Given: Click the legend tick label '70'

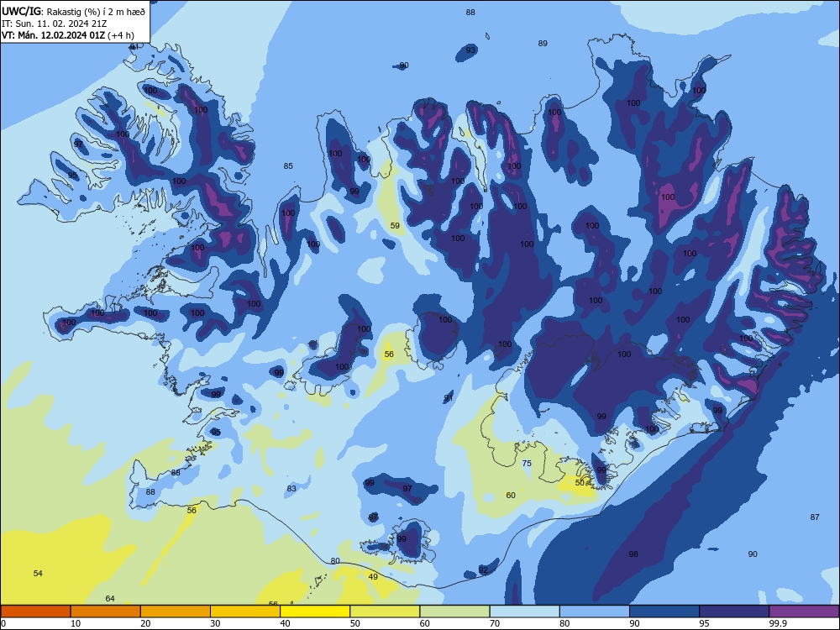Looking at the screenshot, I should tap(495, 623).
